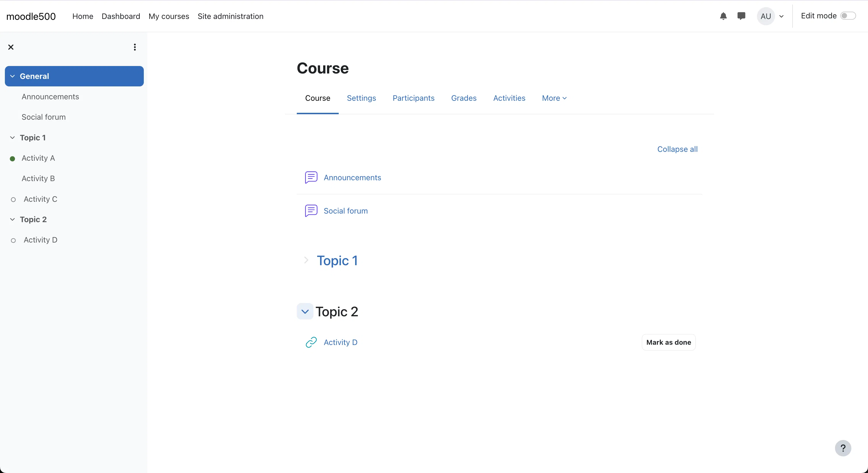The image size is (868, 473).
Task: Open the Grades tab
Action: pos(464,98)
